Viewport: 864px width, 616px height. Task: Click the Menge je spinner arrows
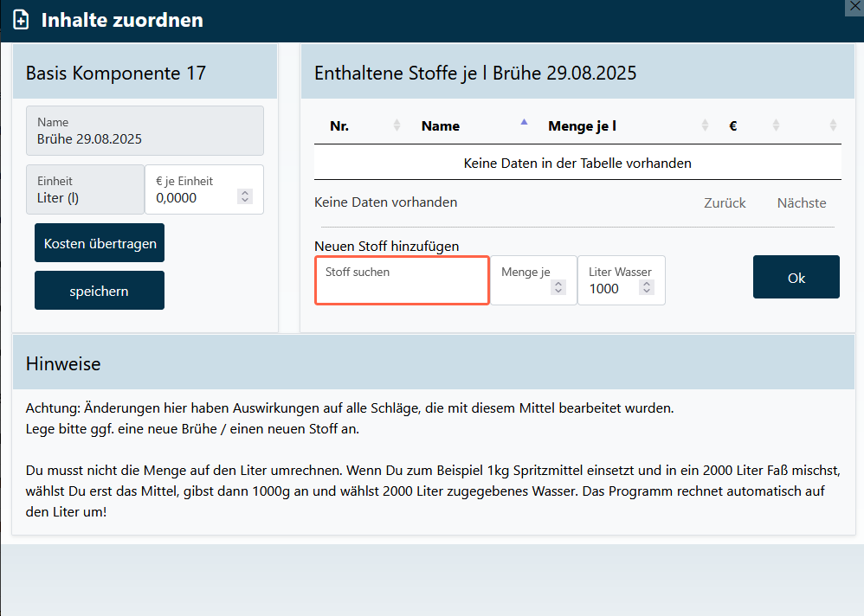point(558,288)
